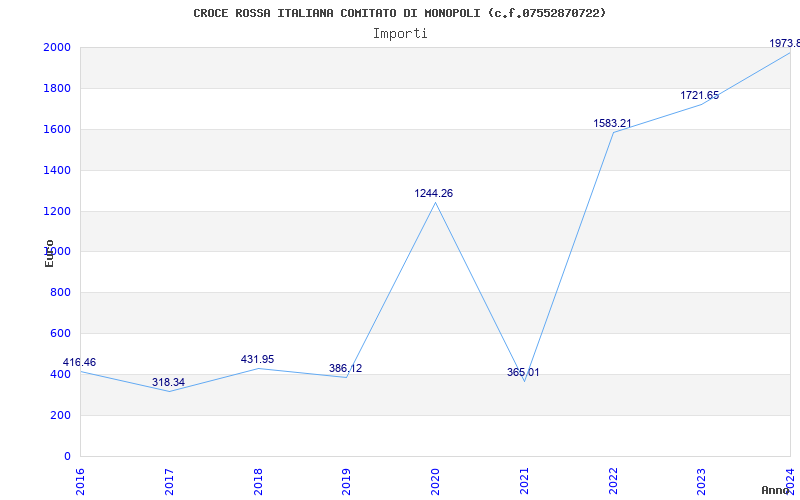Select the 431.95 data label
The image size is (800, 500).
point(258,359)
